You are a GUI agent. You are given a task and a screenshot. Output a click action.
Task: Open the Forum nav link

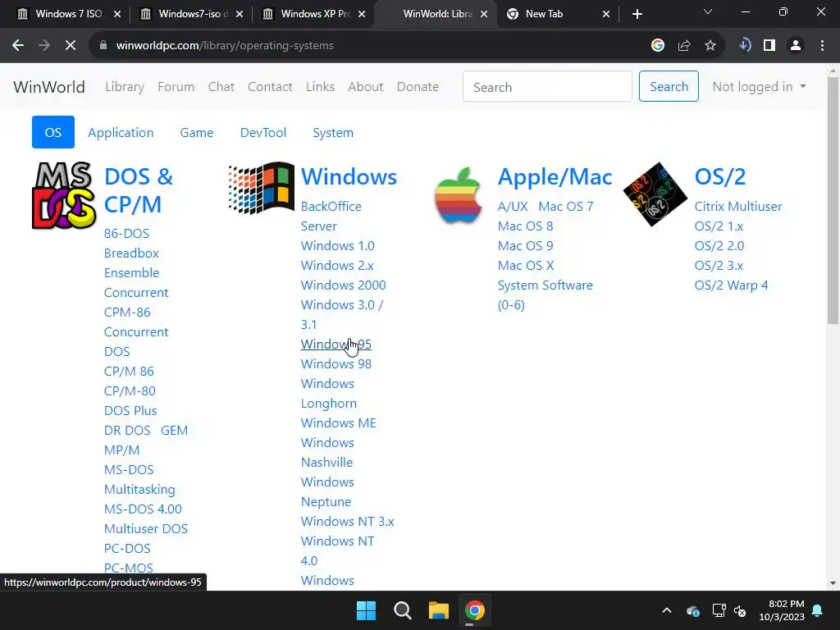[176, 87]
